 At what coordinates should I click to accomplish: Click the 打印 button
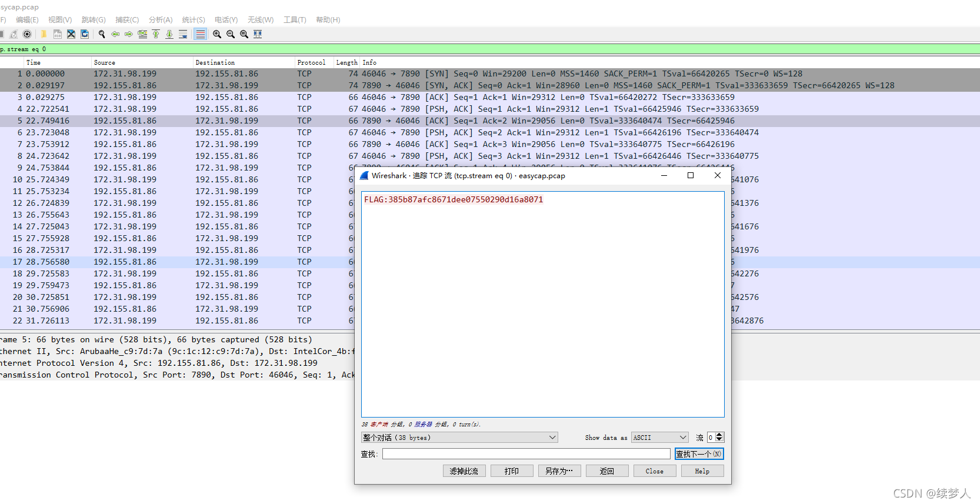coord(512,471)
